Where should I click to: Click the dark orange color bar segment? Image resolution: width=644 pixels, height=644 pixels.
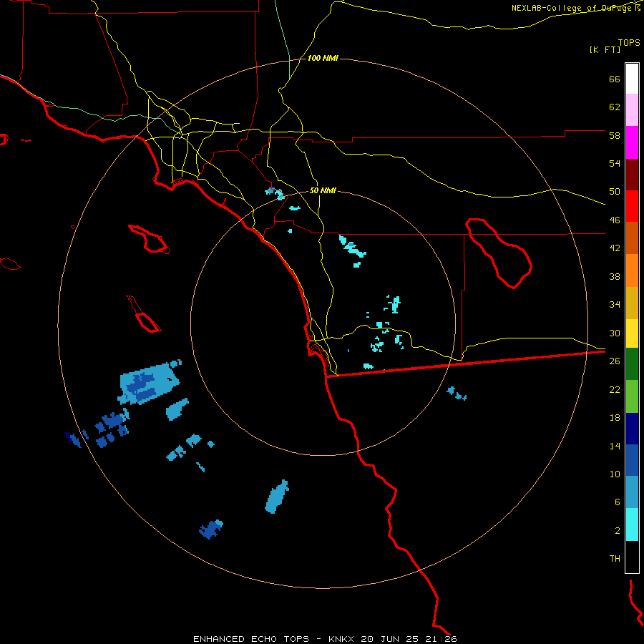click(x=632, y=238)
